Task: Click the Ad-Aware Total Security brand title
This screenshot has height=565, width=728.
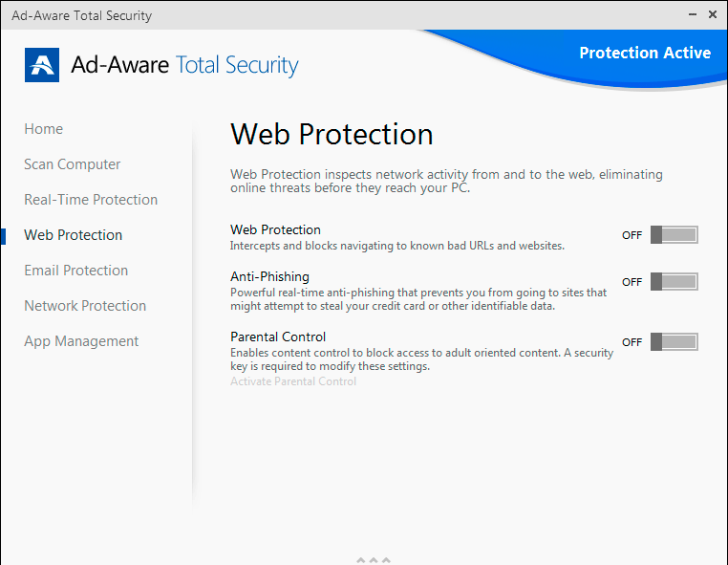Action: click(x=184, y=65)
